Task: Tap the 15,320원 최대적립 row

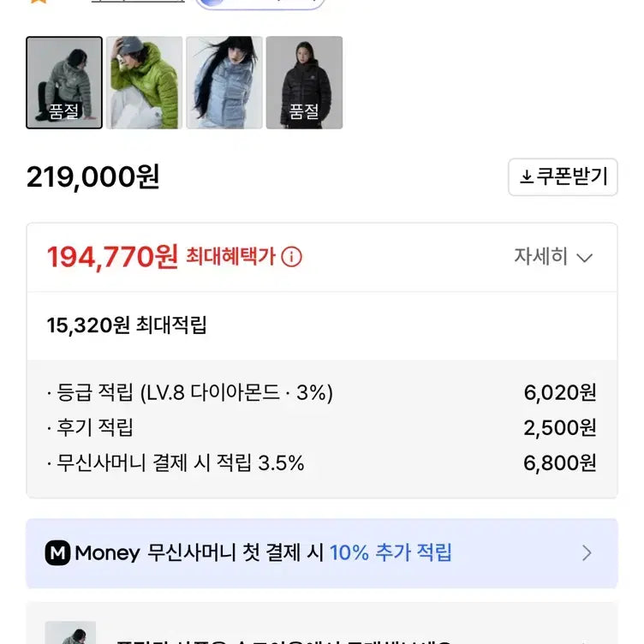Action: [127, 325]
